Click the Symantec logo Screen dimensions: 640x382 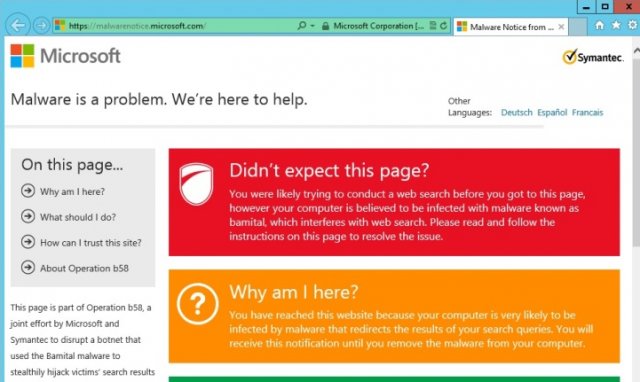[593, 57]
